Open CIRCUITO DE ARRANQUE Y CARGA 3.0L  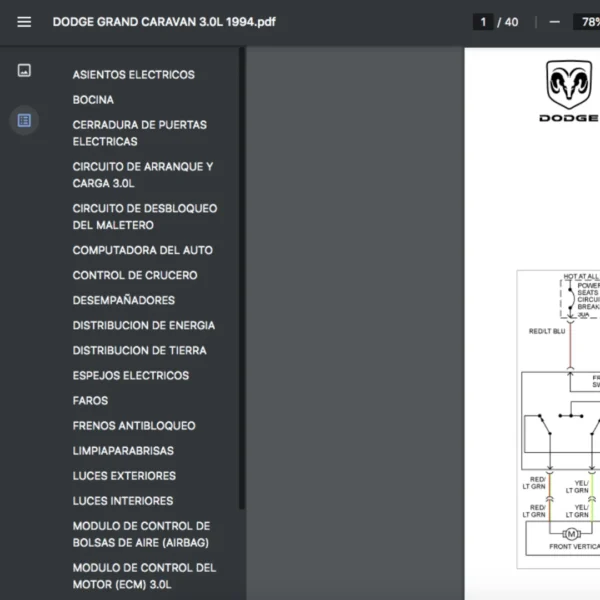(x=143, y=175)
